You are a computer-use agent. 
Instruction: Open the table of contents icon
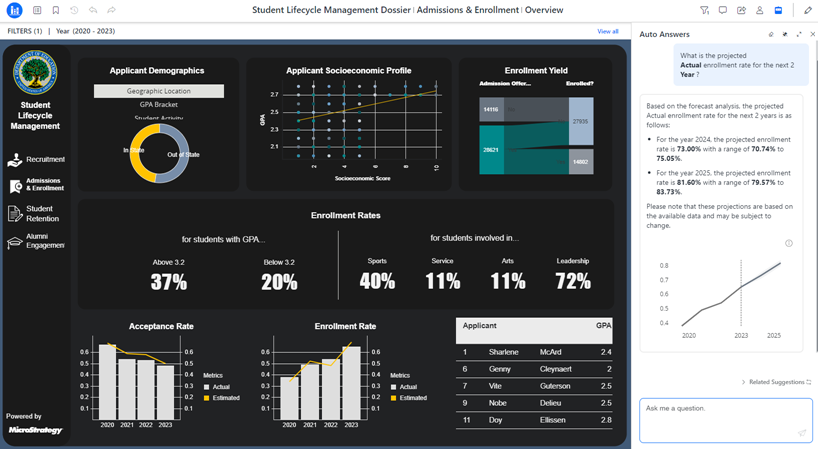37,10
